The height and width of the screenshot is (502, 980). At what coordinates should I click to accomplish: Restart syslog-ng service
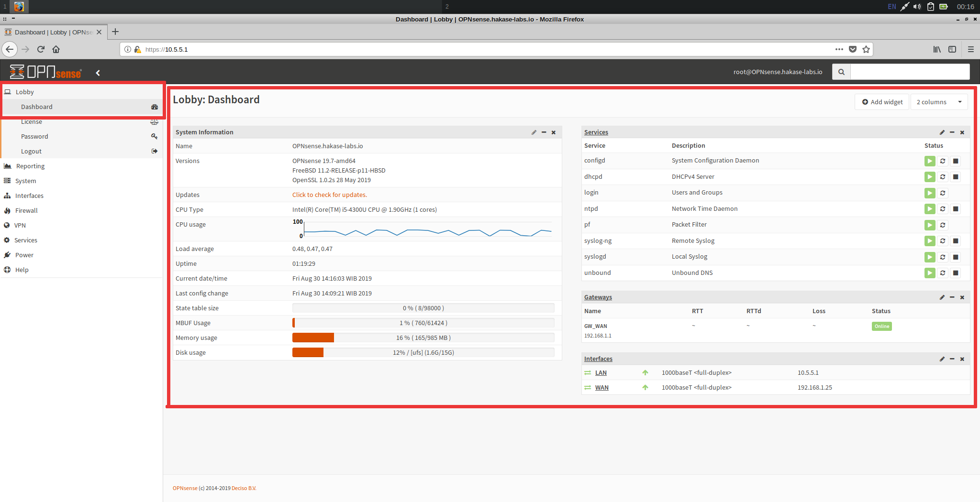pos(942,241)
